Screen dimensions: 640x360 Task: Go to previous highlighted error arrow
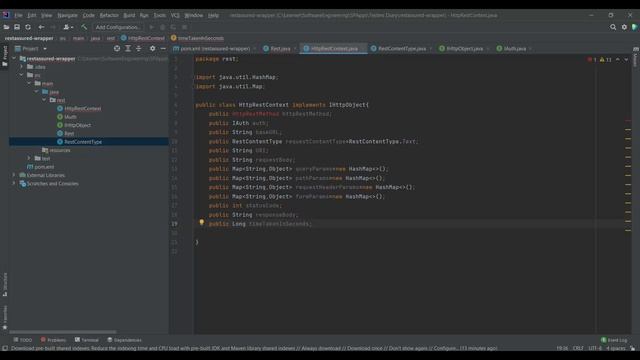coord(618,60)
